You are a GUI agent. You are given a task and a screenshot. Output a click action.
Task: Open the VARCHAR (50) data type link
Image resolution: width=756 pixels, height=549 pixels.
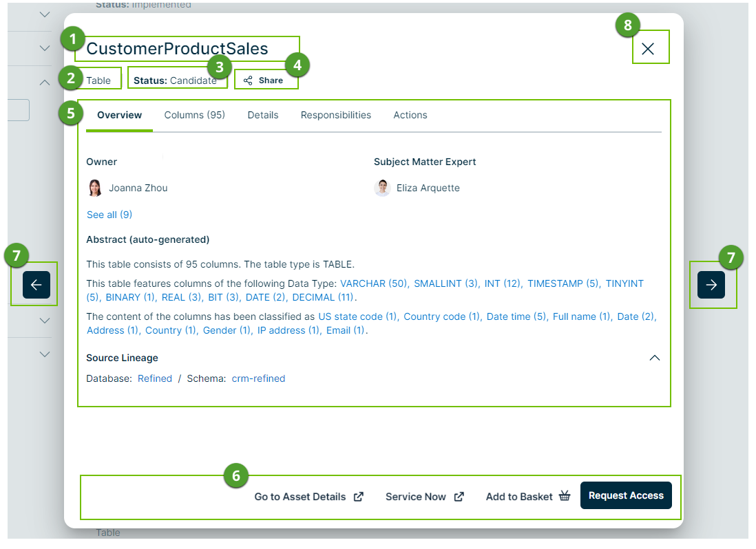pos(375,283)
